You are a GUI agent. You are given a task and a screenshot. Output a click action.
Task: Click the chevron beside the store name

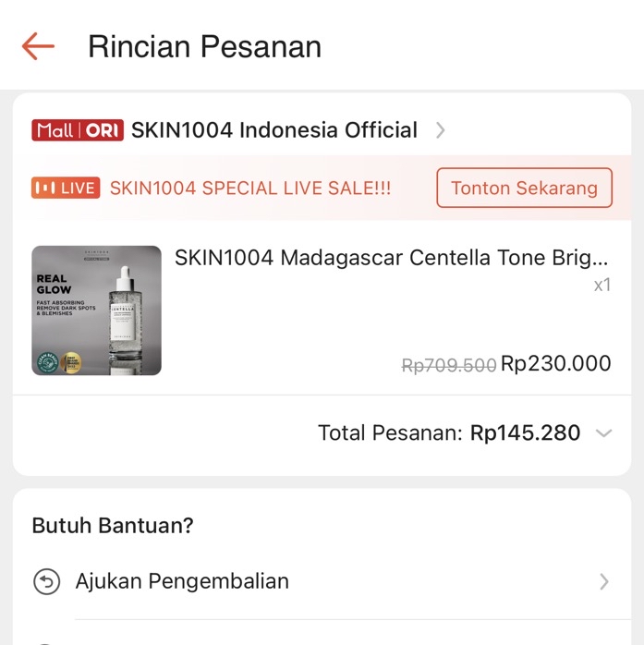click(441, 130)
